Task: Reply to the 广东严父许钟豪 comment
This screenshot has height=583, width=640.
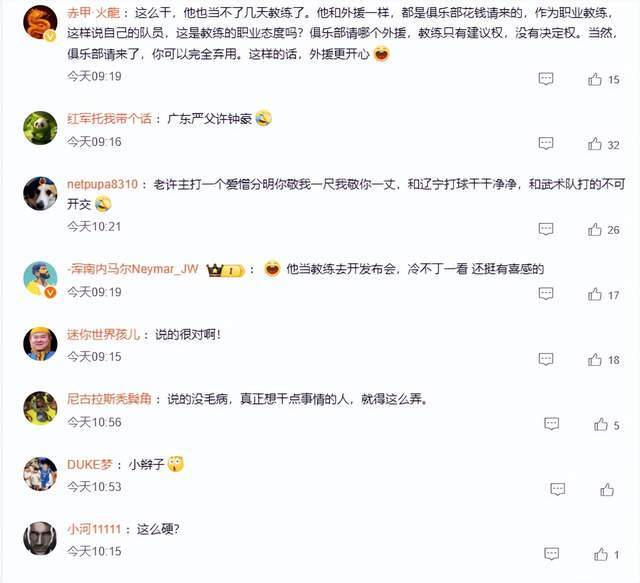Action: click(x=546, y=144)
